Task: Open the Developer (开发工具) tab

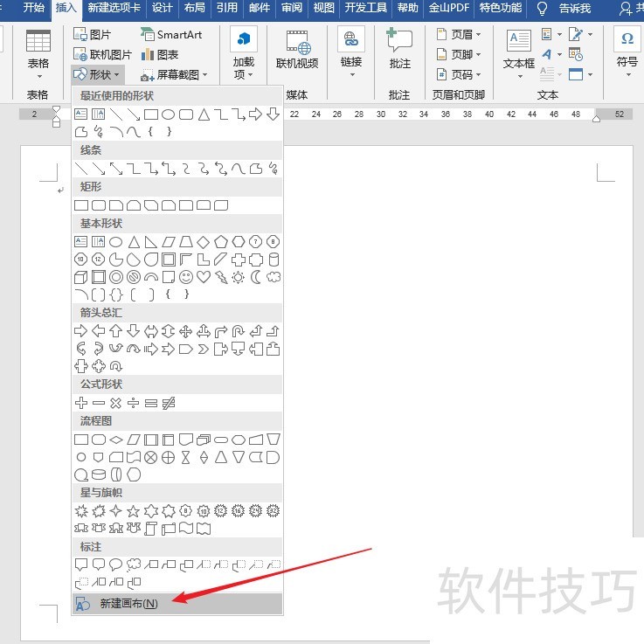Action: click(x=365, y=8)
